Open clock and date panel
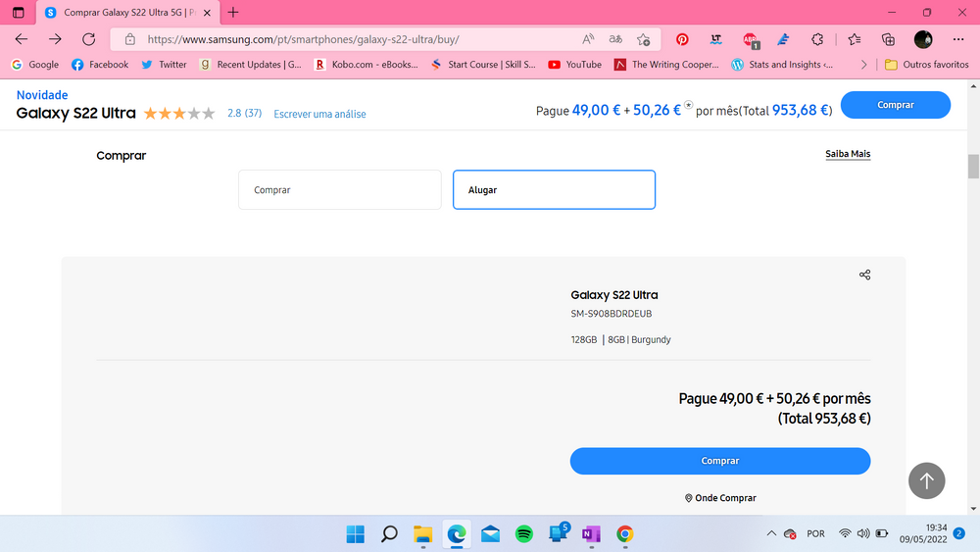980x552 pixels. [923, 533]
